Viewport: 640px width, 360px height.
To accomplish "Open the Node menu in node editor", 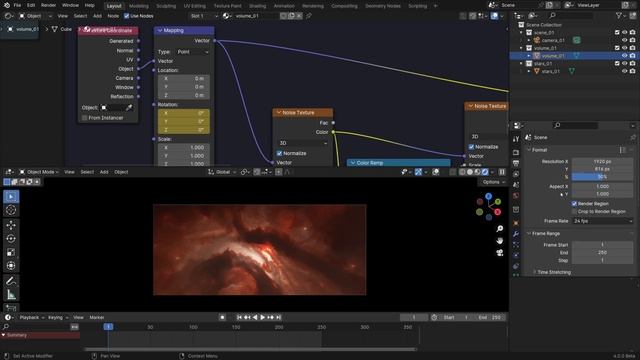I will (x=113, y=16).
